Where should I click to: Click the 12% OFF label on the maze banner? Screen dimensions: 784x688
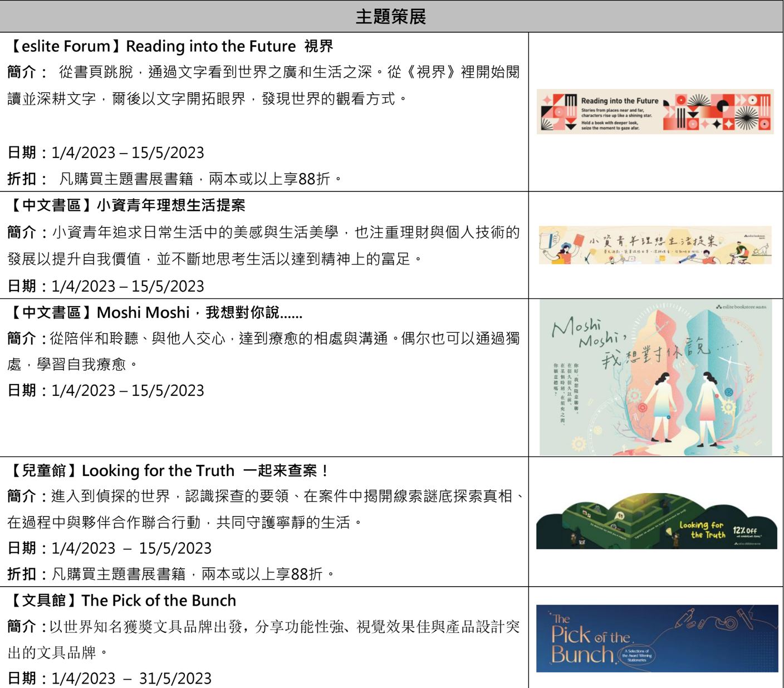tap(745, 531)
